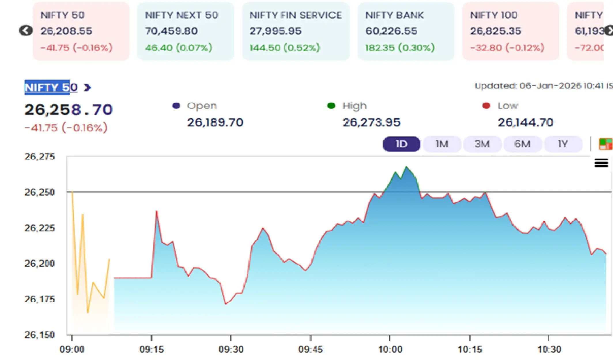The image size is (613, 364).
Task: Click the chart peak near 10:00
Action: pos(406,167)
